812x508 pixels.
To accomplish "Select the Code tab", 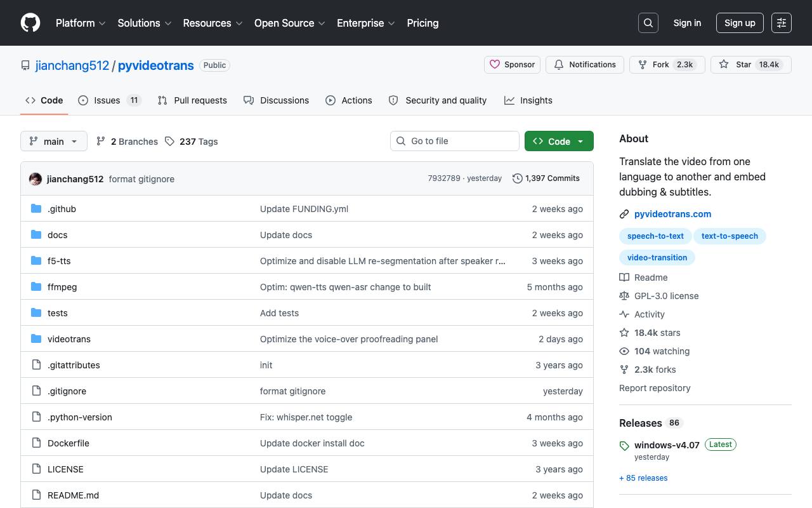I will [x=44, y=100].
